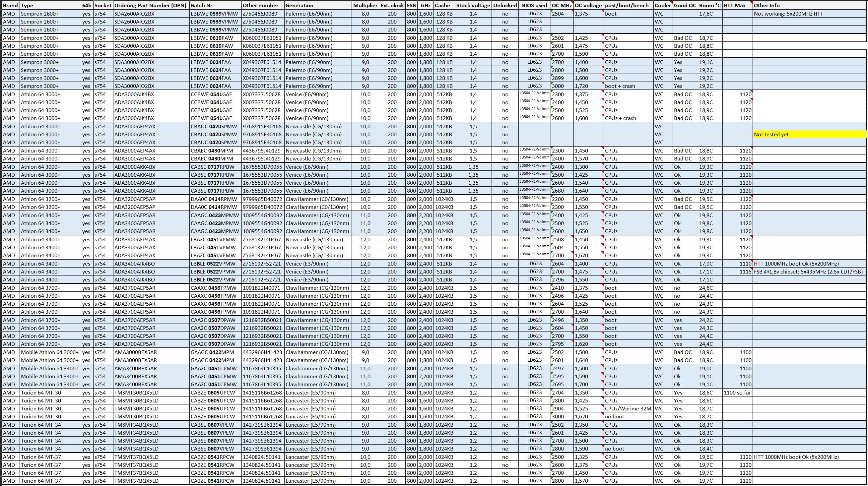The image size is (868, 486).
Task: Select the Ordering Part Number (OPN) header
Action: click(151, 5)
